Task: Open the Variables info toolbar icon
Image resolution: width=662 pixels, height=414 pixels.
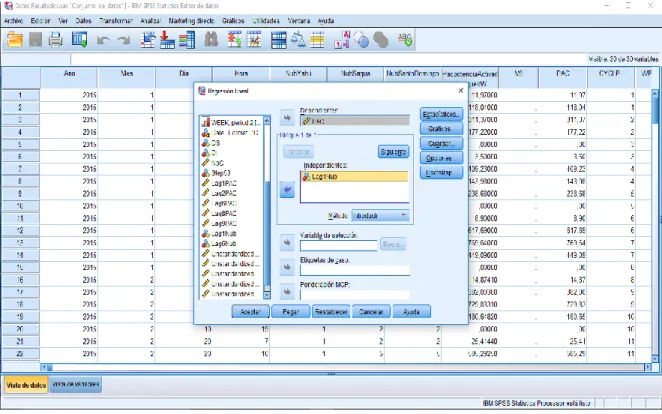Action: tap(187, 40)
